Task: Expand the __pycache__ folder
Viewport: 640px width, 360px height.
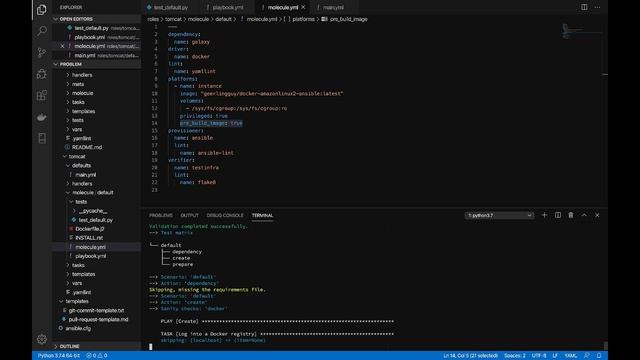Action: point(93,211)
